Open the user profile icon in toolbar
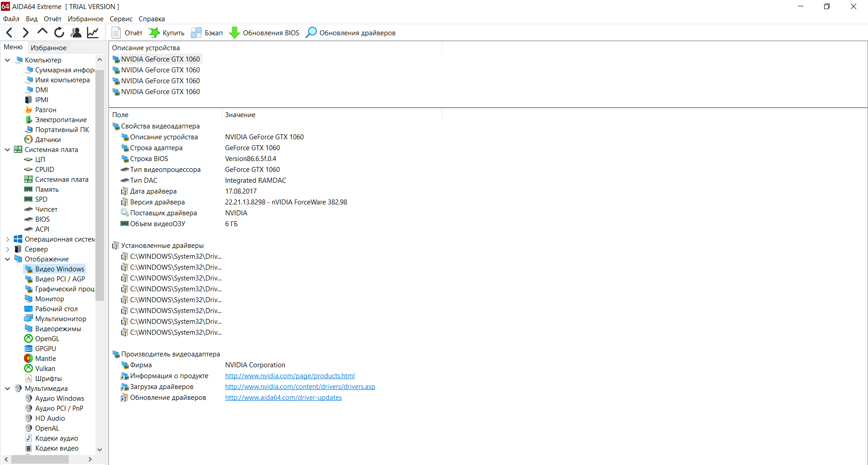Image resolution: width=868 pixels, height=465 pixels. tap(76, 33)
